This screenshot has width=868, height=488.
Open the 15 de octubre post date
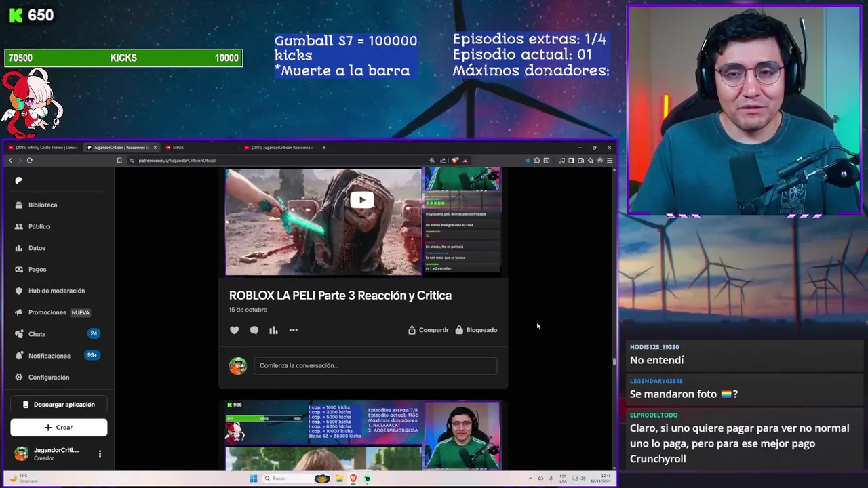click(x=248, y=310)
